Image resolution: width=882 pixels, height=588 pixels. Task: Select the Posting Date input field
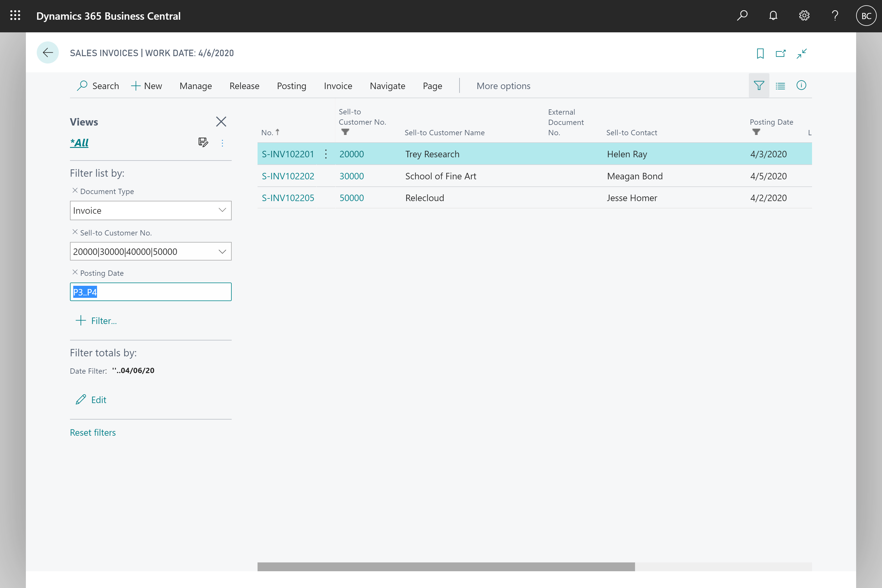point(151,292)
